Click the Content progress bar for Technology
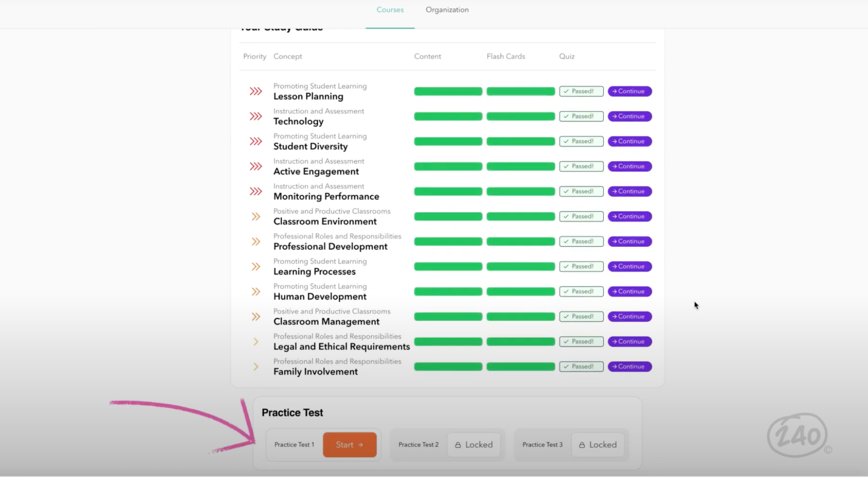The height and width of the screenshot is (477, 868). [448, 116]
